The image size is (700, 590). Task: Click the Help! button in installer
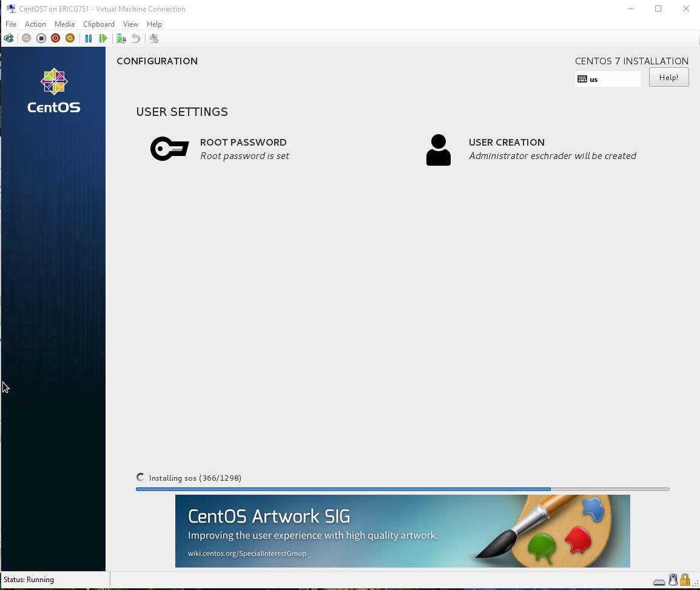tap(668, 77)
